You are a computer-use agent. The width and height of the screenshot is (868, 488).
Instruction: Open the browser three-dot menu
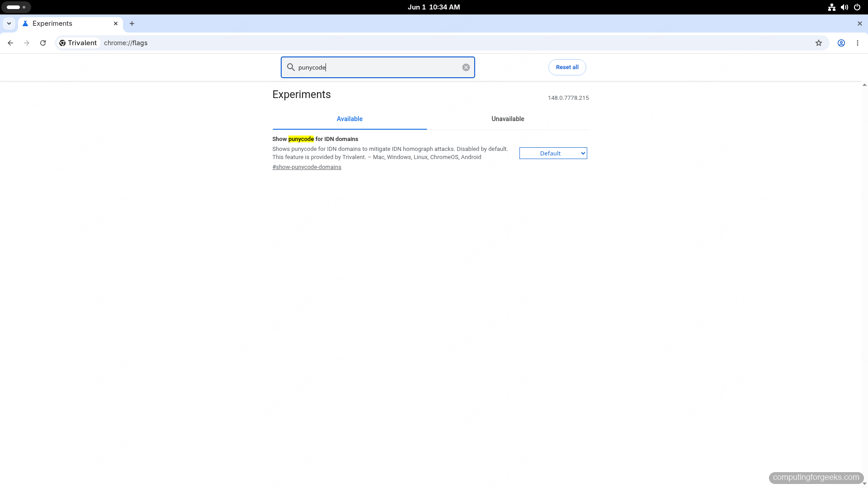coord(858,43)
